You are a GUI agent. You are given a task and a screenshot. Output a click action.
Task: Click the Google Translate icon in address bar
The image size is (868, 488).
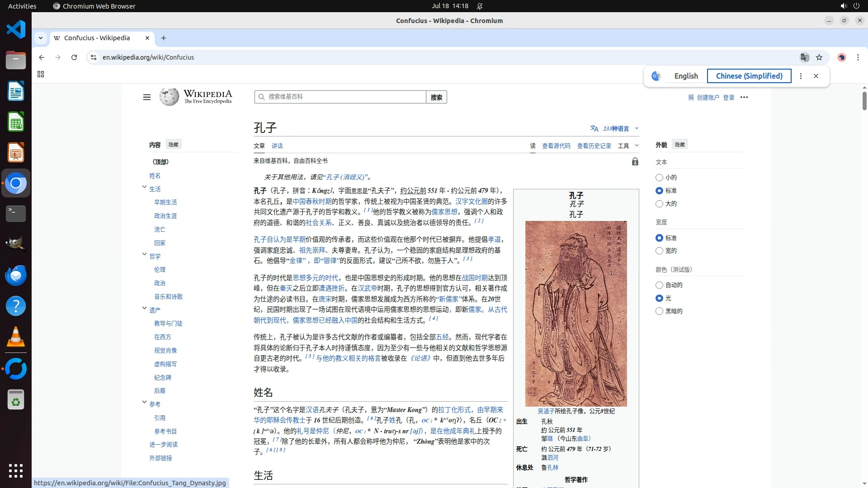[804, 57]
